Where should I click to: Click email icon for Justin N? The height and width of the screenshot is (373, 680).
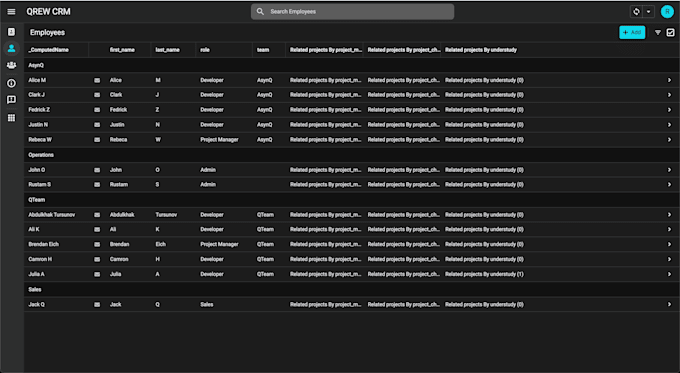point(97,125)
